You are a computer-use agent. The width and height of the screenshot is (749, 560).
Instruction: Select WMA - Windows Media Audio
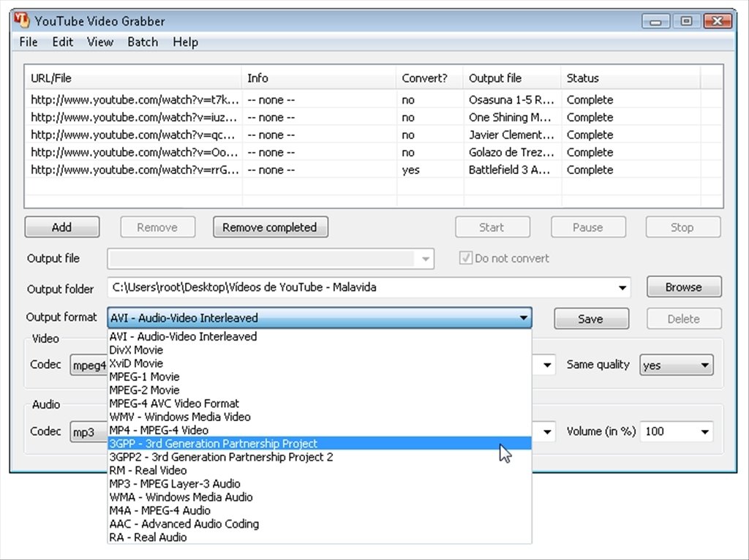pyautogui.click(x=320, y=497)
